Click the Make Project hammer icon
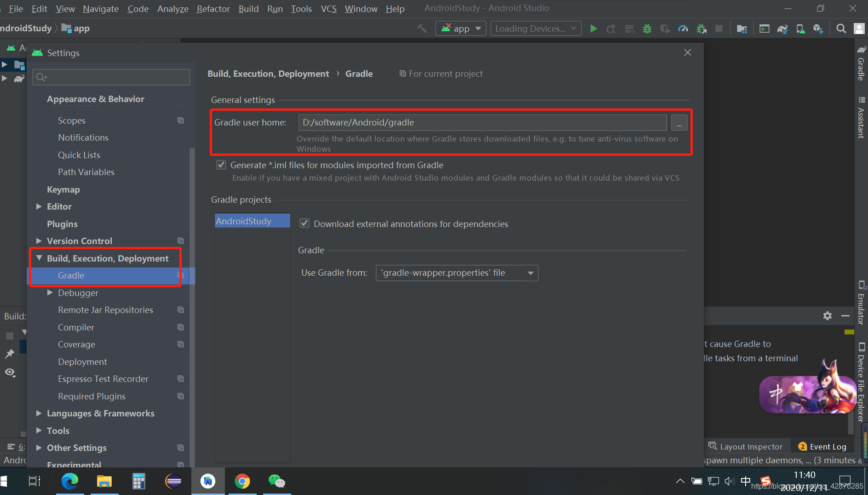 pyautogui.click(x=422, y=28)
